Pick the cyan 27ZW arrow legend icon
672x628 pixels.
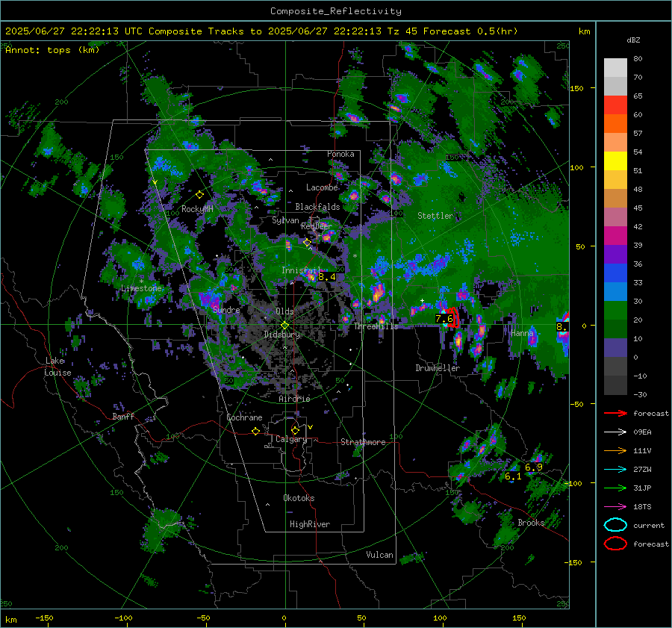[615, 470]
